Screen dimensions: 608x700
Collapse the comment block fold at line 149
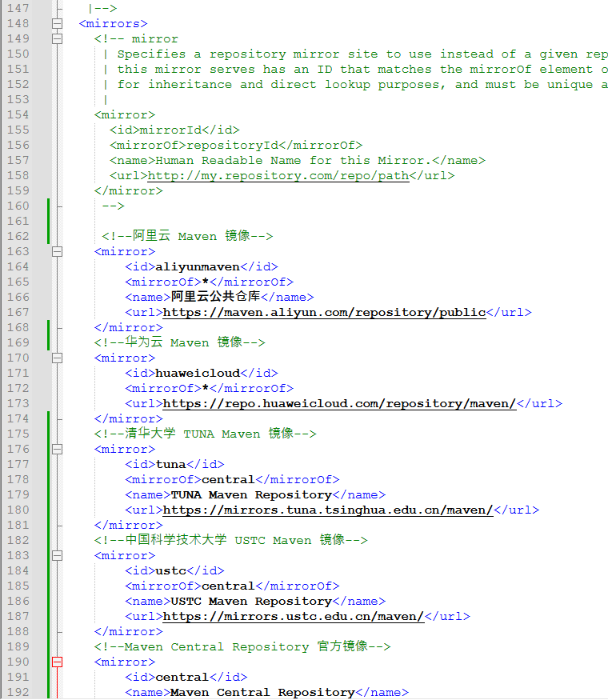(x=57, y=39)
